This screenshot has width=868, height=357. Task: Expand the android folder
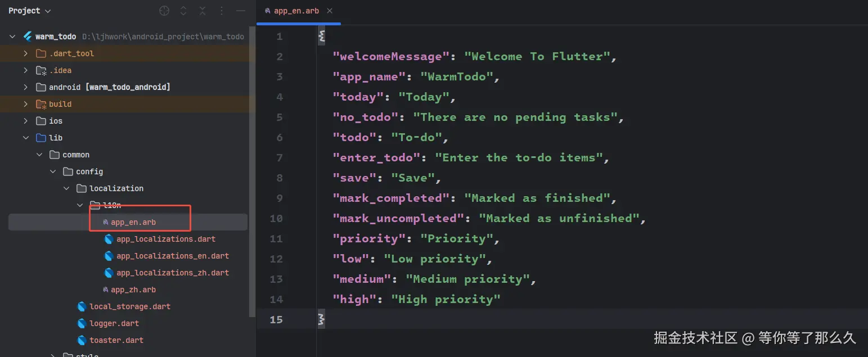(x=25, y=87)
